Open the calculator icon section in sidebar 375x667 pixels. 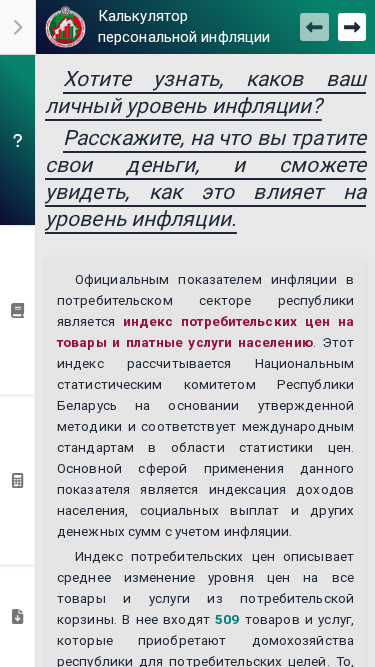point(17,481)
